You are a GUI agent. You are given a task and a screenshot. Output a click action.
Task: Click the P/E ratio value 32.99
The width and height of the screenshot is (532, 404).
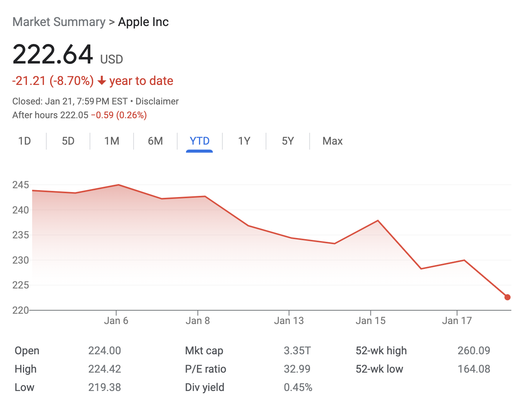click(x=297, y=369)
